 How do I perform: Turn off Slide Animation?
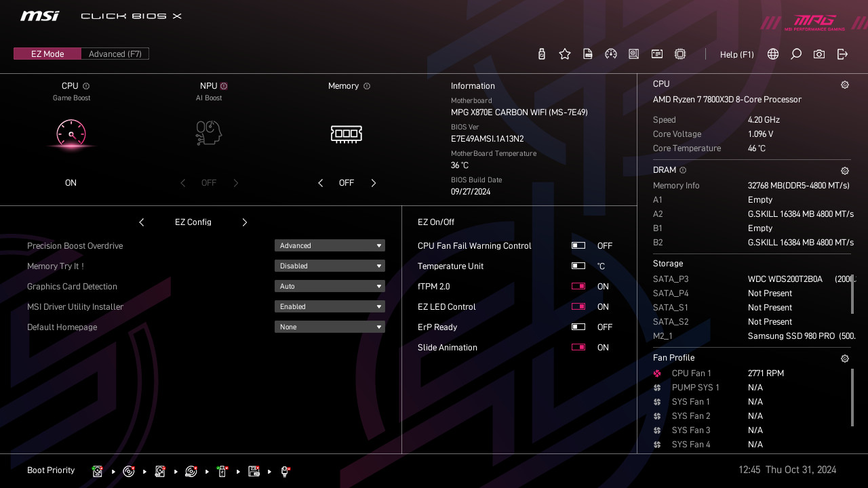(578, 348)
